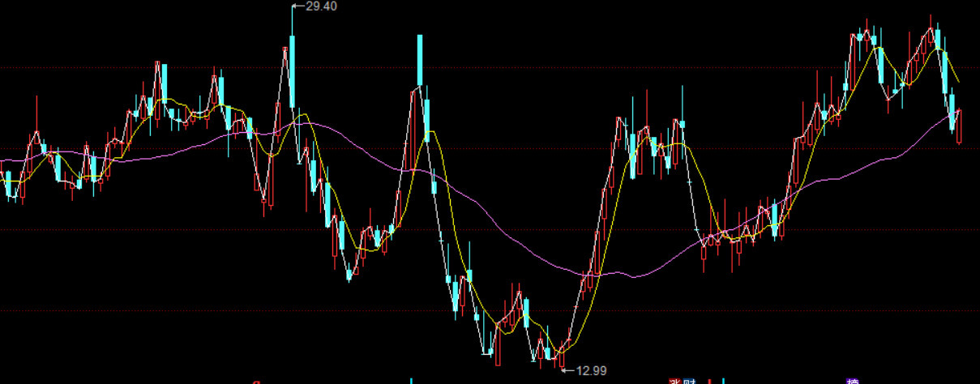
Task: Select the red candle at the 12.99 low
Action: [559, 357]
